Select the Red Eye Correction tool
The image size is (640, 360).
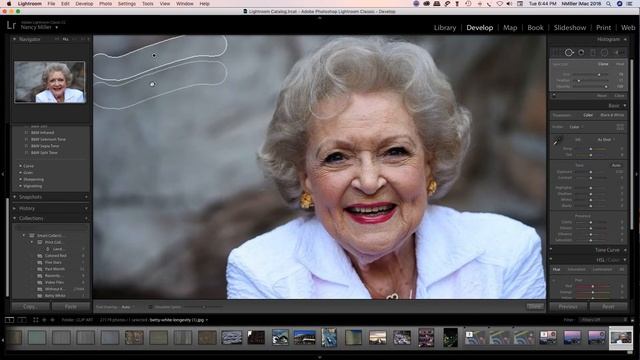pyautogui.click(x=581, y=53)
